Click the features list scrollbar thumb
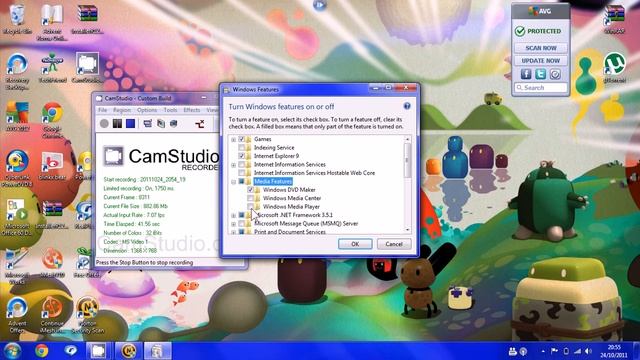Viewport: 640px width, 360px height. [407, 160]
